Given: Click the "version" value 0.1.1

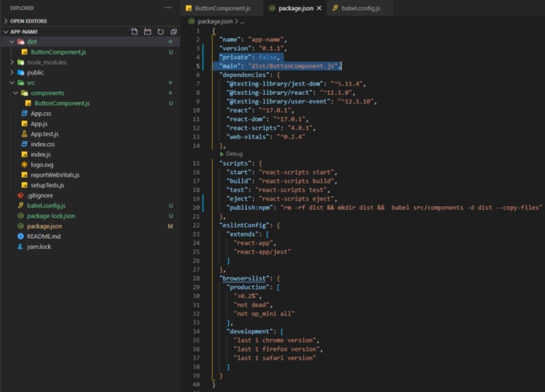Looking at the screenshot, I should click(x=272, y=48).
